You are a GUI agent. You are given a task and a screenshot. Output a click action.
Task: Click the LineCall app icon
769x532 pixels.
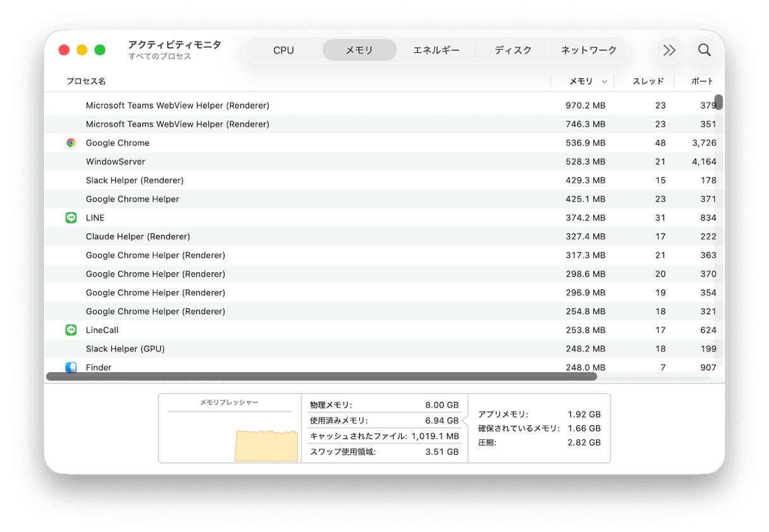point(70,330)
